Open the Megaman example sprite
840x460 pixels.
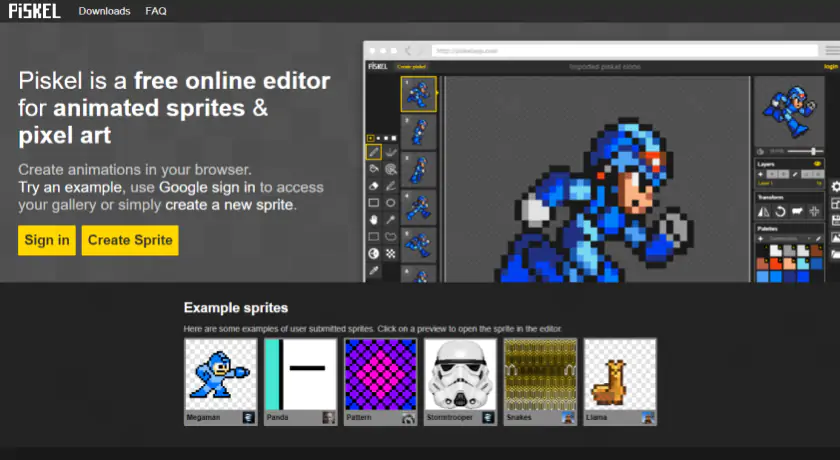221,381
